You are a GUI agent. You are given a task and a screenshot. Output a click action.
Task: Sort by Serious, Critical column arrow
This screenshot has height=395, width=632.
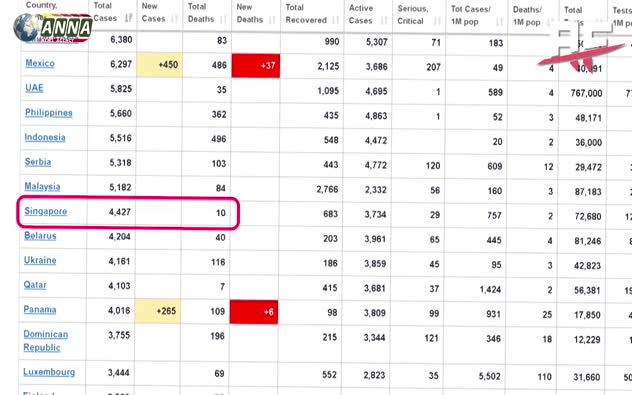[437, 21]
